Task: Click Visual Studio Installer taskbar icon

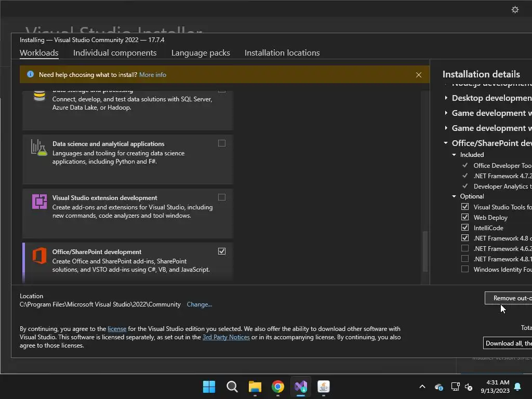Action: tap(301, 387)
